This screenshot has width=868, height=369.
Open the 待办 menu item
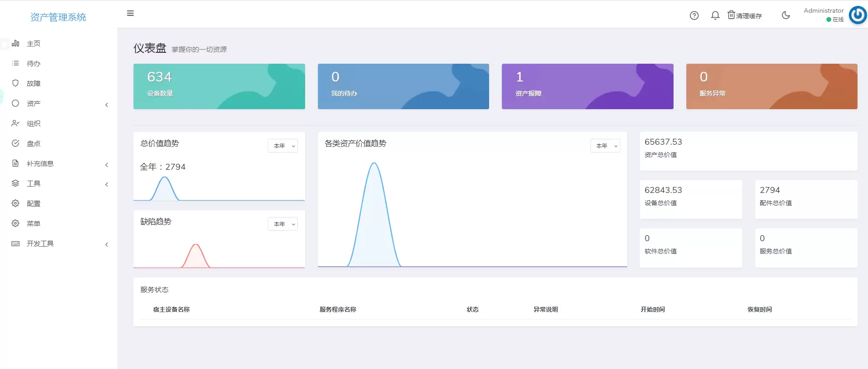click(x=34, y=64)
